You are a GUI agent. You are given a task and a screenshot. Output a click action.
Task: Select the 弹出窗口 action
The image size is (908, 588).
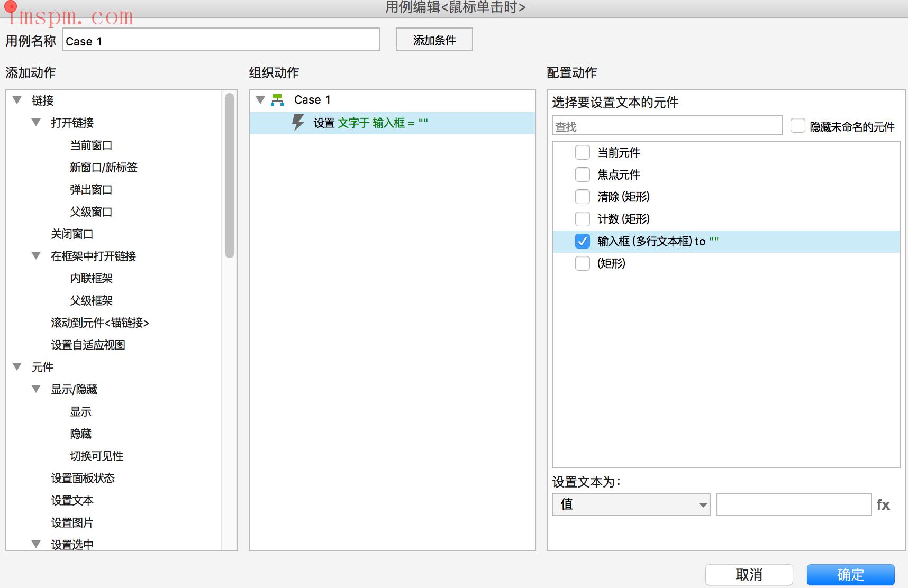[x=91, y=189]
